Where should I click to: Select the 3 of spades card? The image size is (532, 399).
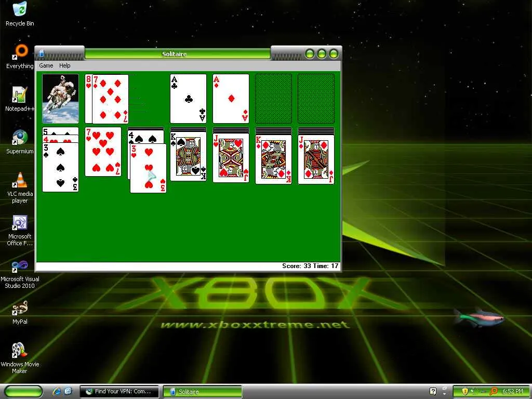60,167
